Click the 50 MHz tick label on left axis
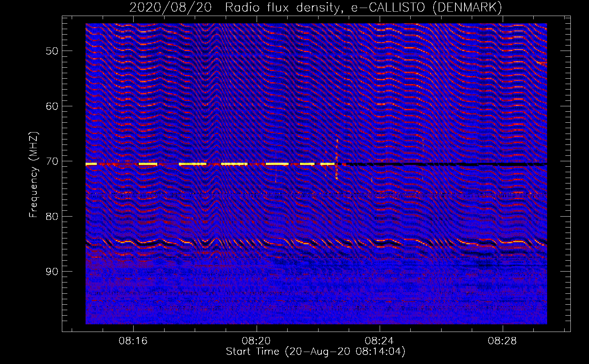 (x=52, y=51)
